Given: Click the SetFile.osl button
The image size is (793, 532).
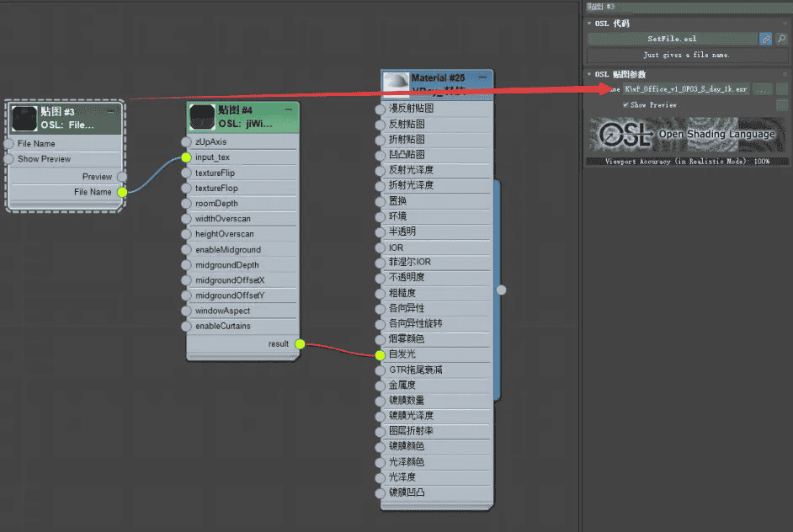Looking at the screenshot, I should point(672,39).
